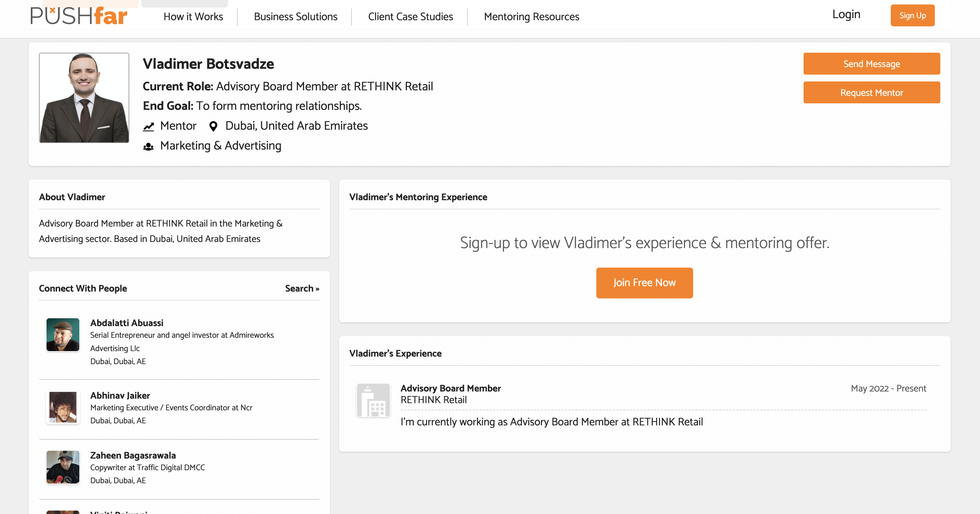Viewport: 980px width, 514px height.
Task: Open the Abhinav Jaiker name link
Action: pyautogui.click(x=120, y=396)
